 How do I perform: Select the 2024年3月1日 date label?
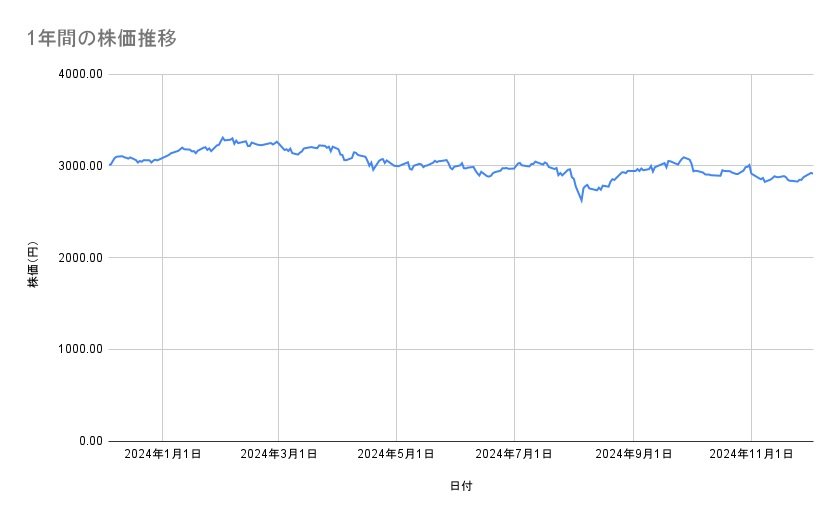point(279,455)
